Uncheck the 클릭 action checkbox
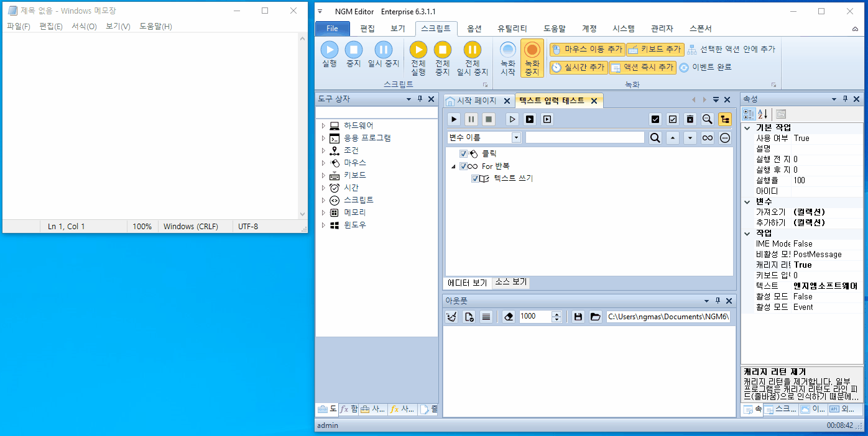The height and width of the screenshot is (436, 868). coord(463,153)
